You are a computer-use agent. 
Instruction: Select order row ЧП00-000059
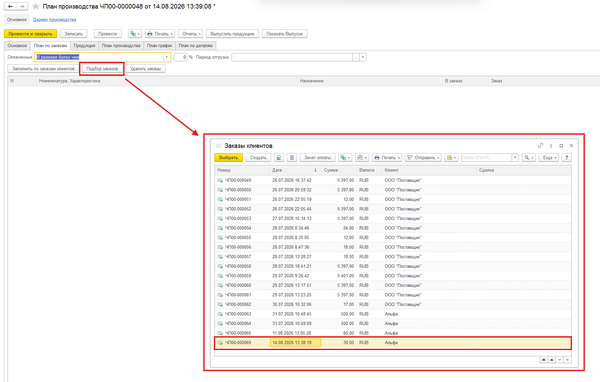click(x=393, y=276)
